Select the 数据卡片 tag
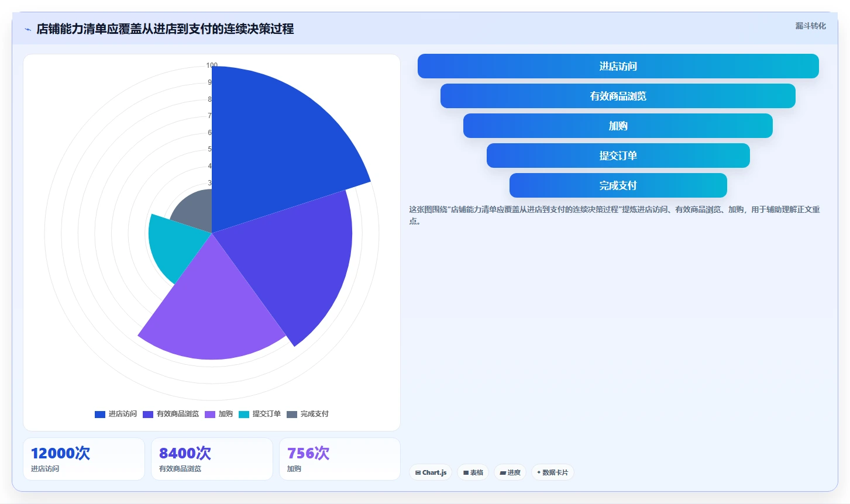The image size is (850, 504). click(x=552, y=472)
